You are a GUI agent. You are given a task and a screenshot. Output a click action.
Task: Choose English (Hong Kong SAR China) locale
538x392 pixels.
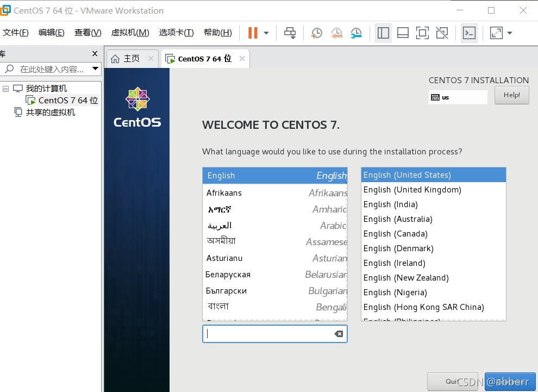tap(433, 307)
